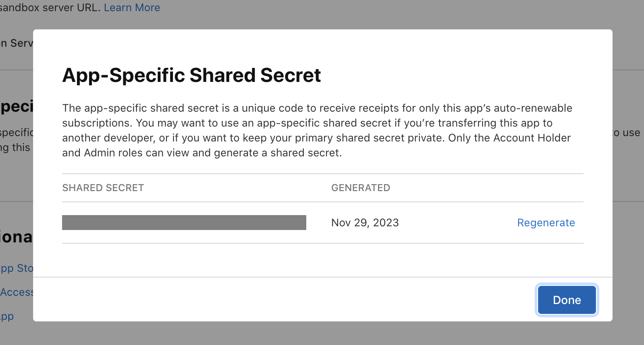
Task: Click the shared secret description paragraph
Action: point(317,130)
